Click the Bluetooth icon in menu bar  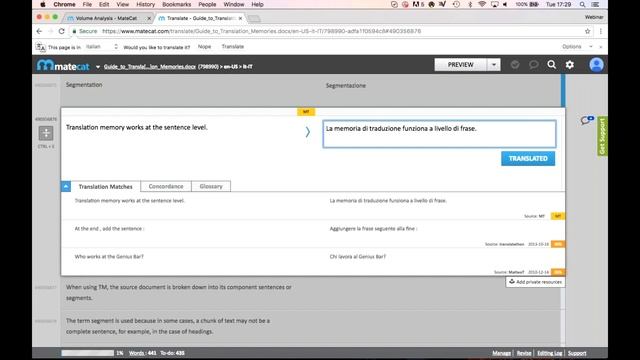coord(470,4)
